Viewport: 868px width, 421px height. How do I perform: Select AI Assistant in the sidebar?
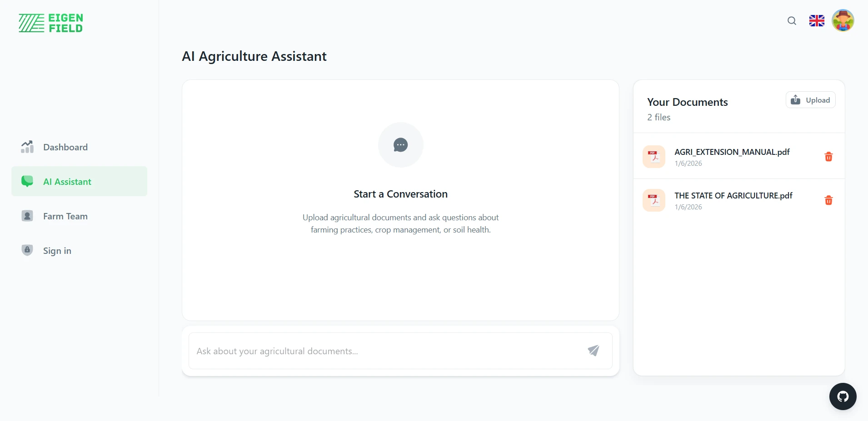[x=67, y=182]
